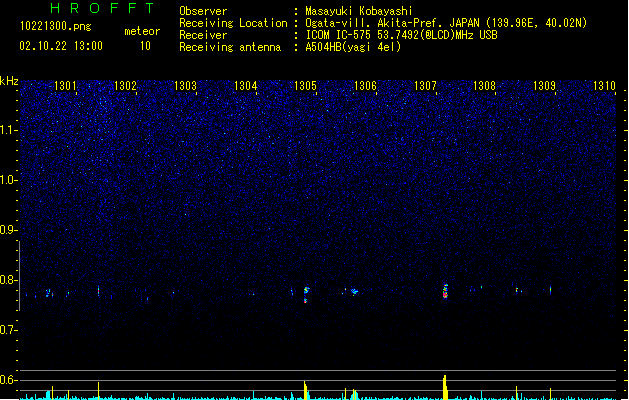The height and width of the screenshot is (400, 629).
Task: Click the 0.8 kHz axis label
Action: pos(9,280)
